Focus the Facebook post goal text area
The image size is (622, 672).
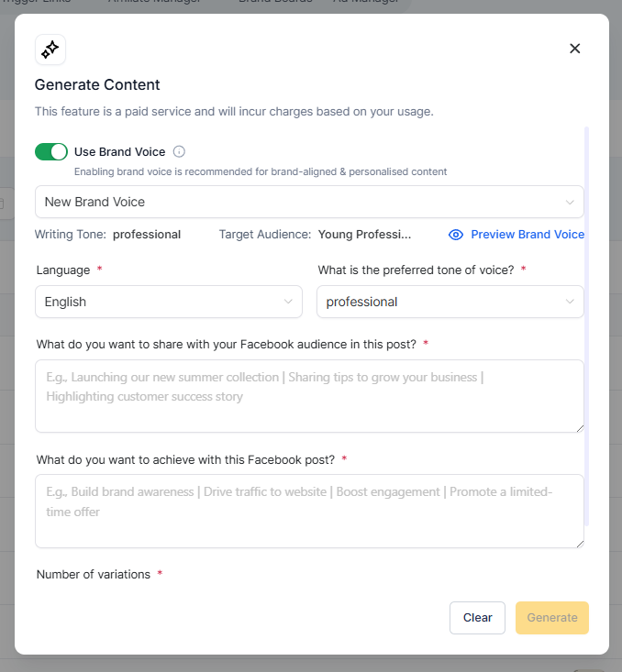[309, 511]
